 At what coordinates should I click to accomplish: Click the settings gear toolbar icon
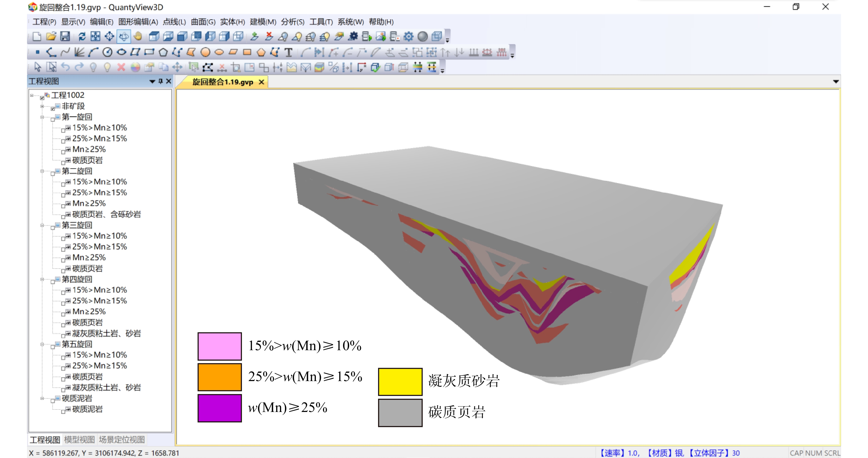(x=408, y=36)
